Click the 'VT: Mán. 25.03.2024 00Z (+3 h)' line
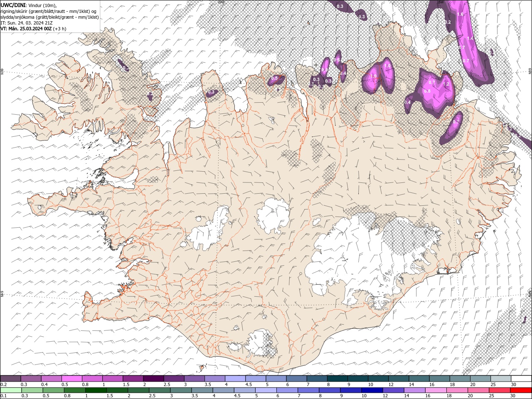The width and height of the screenshot is (532, 399). click(33, 29)
